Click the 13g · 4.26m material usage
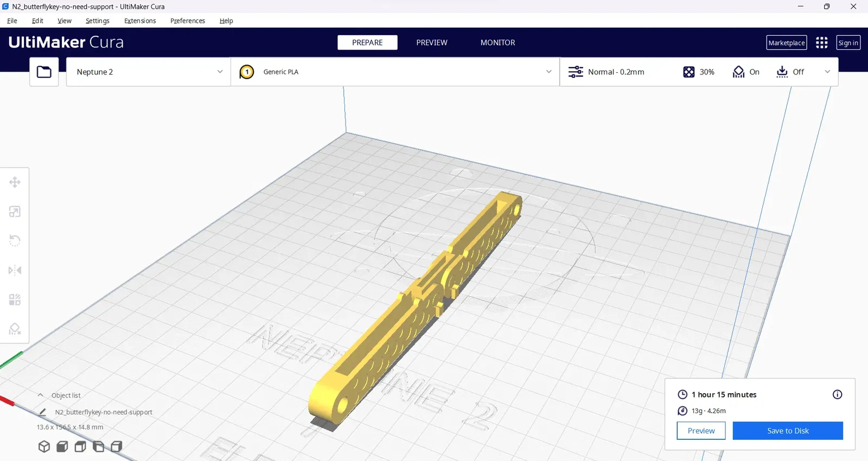 [709, 411]
